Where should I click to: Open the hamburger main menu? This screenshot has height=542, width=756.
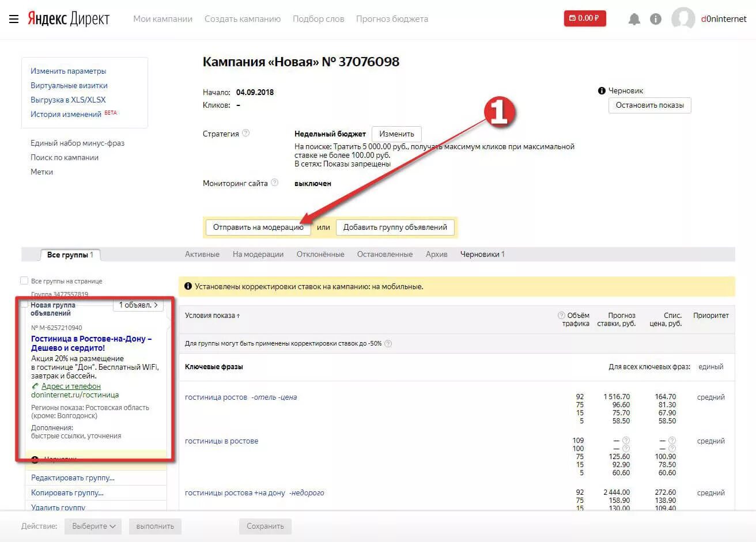[x=14, y=19]
